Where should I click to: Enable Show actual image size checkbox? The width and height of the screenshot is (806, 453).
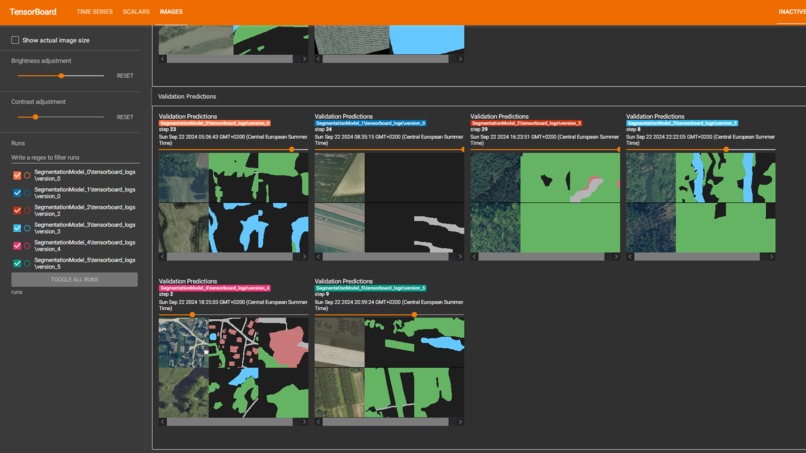[x=15, y=40]
